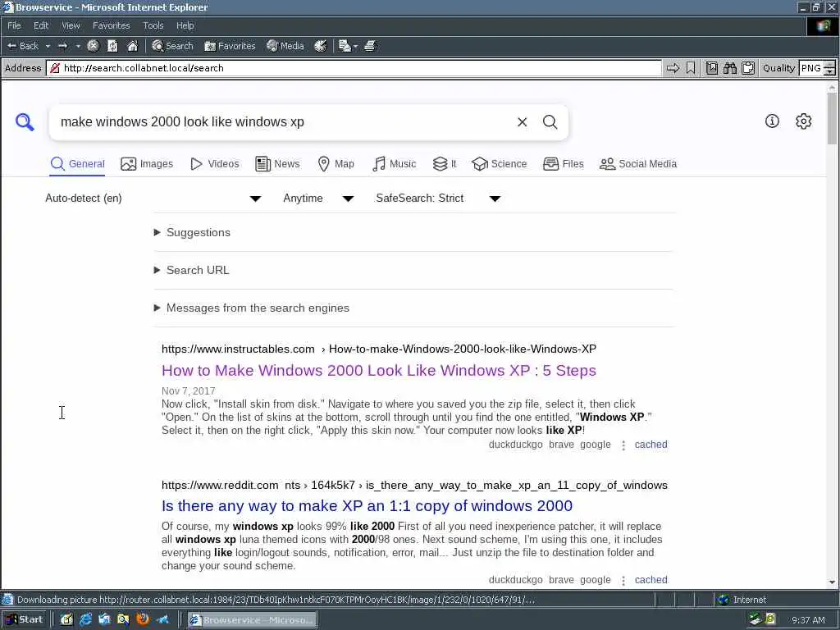Open the Edit menu
This screenshot has width=840, height=630.
click(x=41, y=25)
